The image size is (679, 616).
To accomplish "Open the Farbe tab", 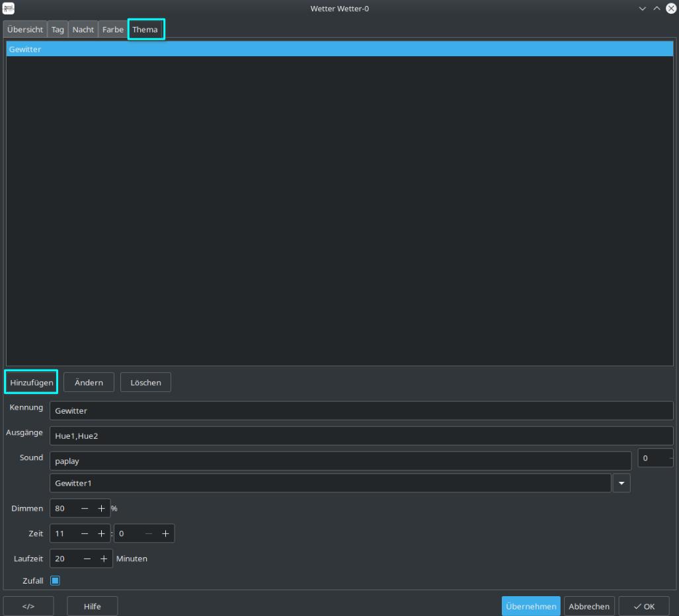I will point(112,30).
